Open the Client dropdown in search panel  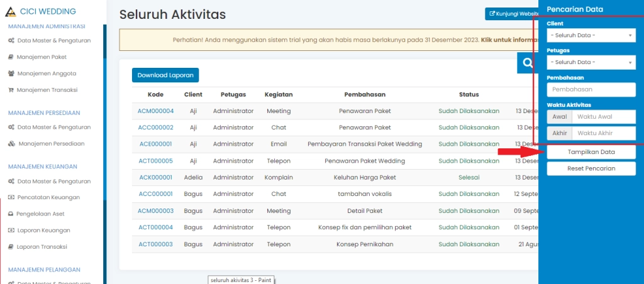pyautogui.click(x=591, y=36)
